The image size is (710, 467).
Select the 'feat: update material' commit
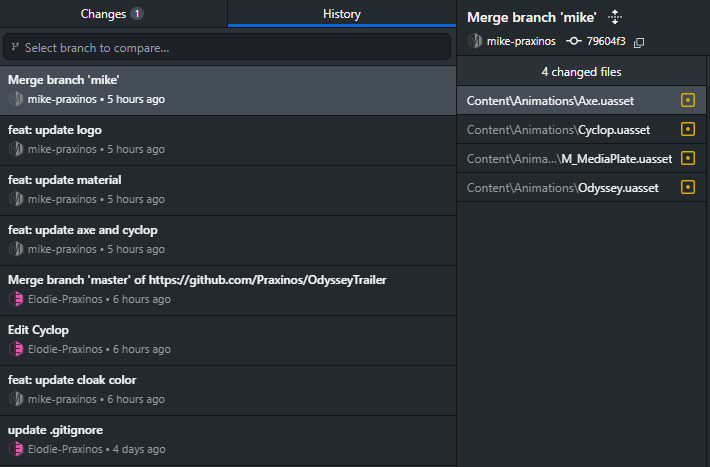click(x=227, y=190)
